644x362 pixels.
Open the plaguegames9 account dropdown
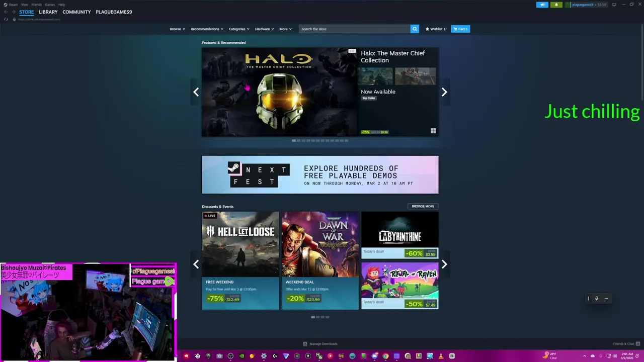pyautogui.click(x=586, y=5)
